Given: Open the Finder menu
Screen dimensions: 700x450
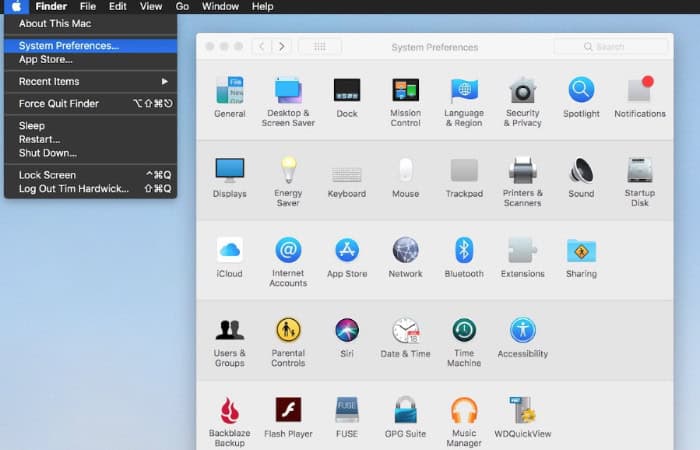Looking at the screenshot, I should [51, 7].
